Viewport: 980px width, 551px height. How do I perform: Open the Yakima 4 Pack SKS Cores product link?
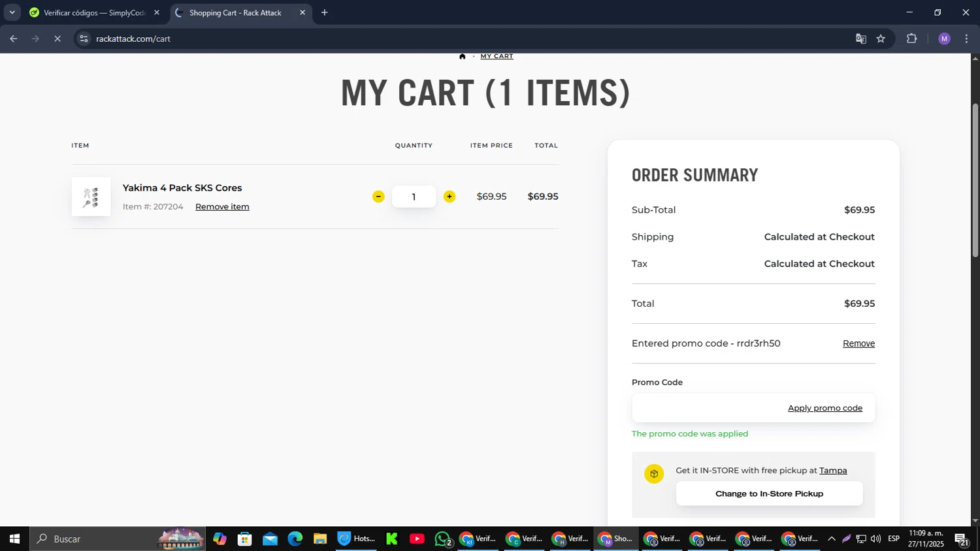[182, 188]
